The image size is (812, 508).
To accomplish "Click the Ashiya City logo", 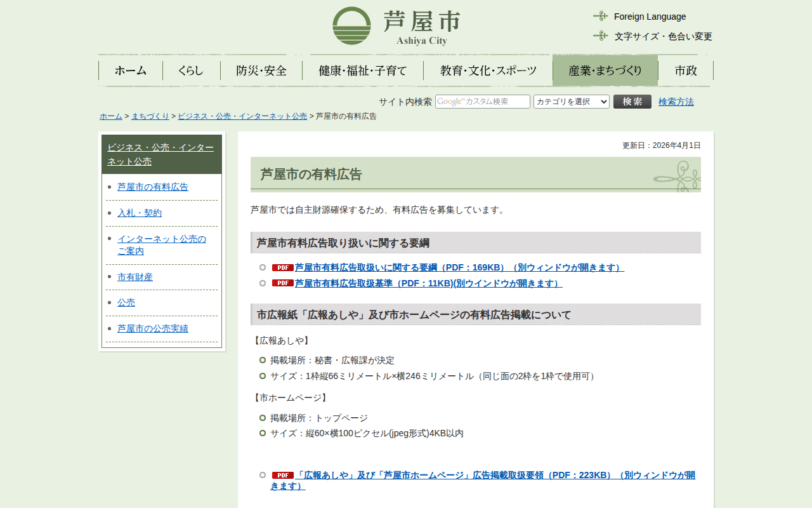I will tap(396, 26).
